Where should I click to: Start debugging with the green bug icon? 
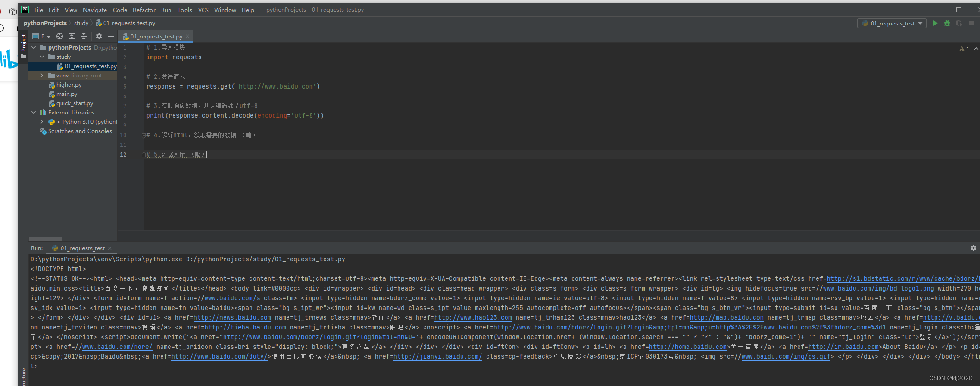(947, 23)
